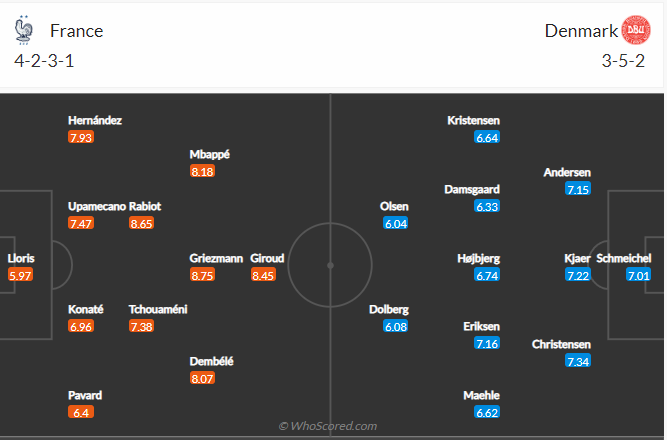Open the Denmark team name link

pyautogui.click(x=581, y=31)
